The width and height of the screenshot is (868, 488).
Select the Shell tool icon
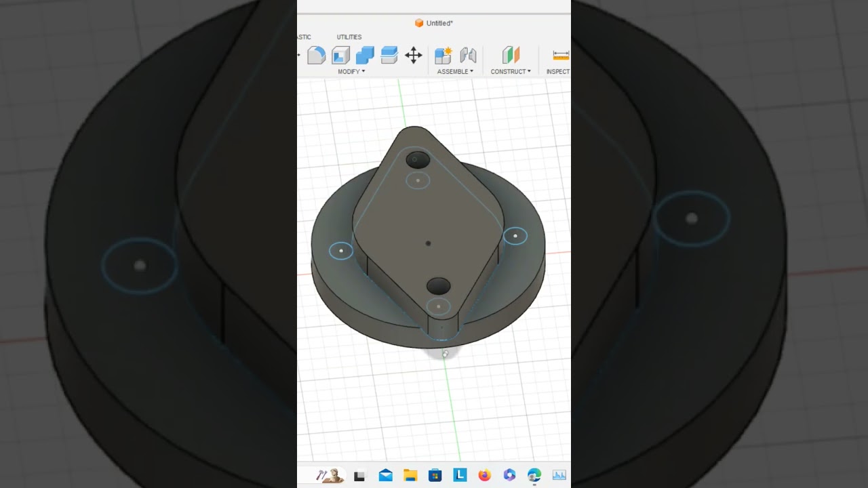pos(340,55)
